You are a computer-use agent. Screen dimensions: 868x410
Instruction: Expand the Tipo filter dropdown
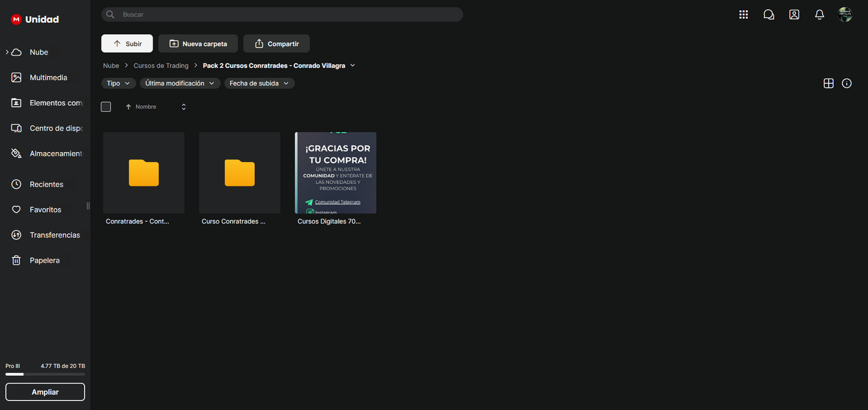[118, 84]
